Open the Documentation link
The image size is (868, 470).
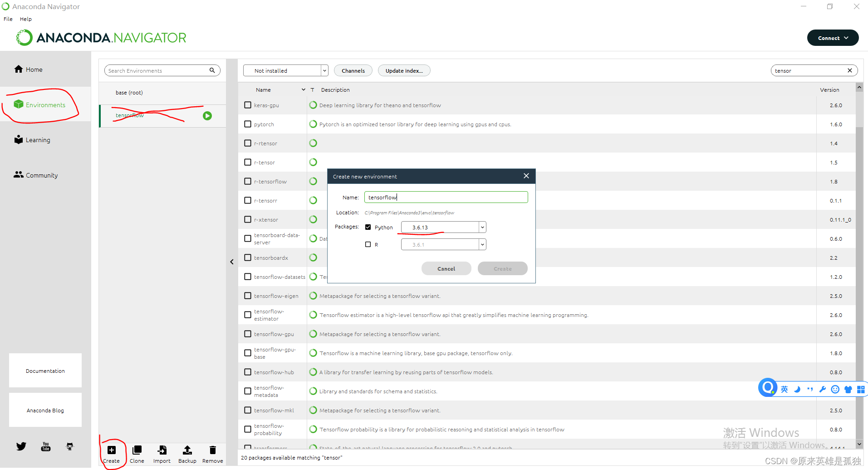[45, 371]
